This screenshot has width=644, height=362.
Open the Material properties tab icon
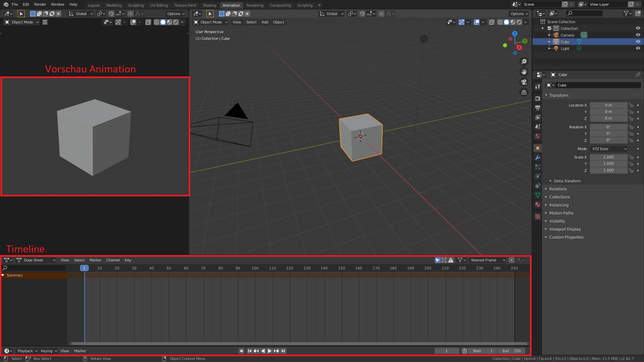538,204
